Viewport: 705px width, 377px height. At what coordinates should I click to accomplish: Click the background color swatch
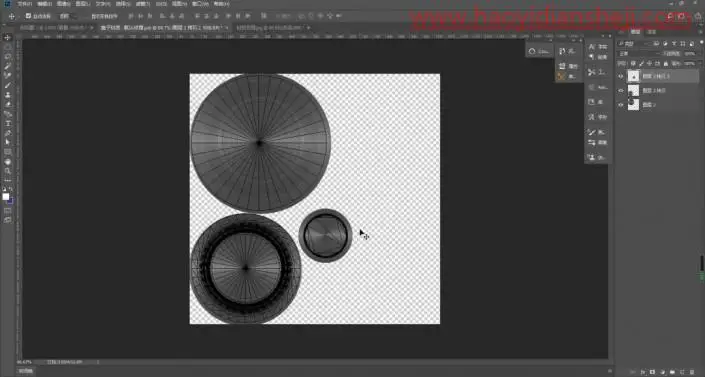tap(10, 201)
